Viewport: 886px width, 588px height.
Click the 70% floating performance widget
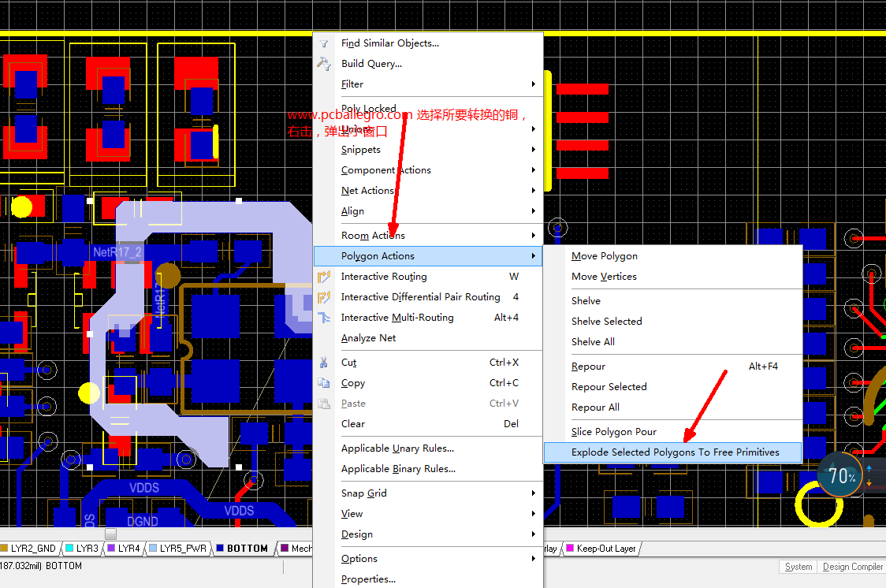(840, 475)
